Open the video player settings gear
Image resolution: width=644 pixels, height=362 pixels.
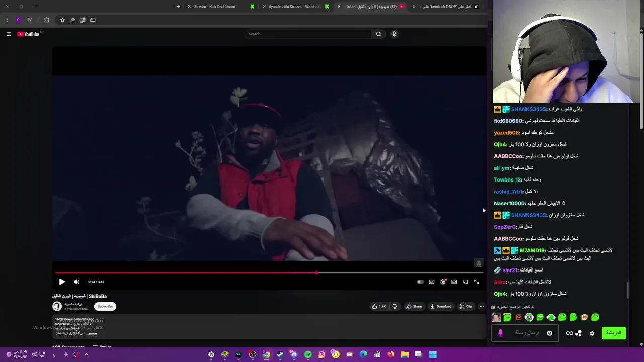443,282
